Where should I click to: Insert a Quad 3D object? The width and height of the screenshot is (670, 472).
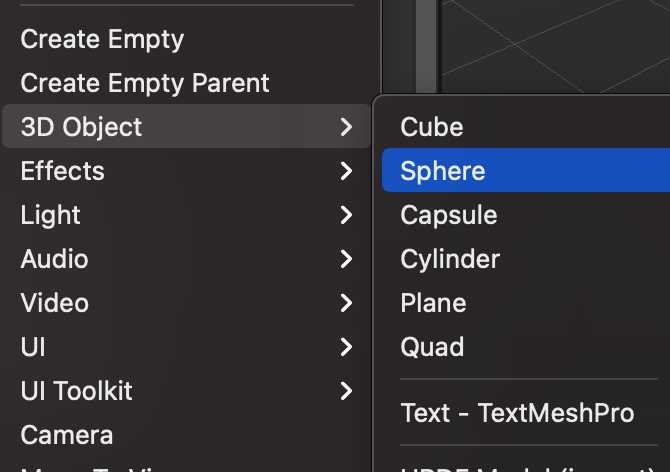(432, 347)
